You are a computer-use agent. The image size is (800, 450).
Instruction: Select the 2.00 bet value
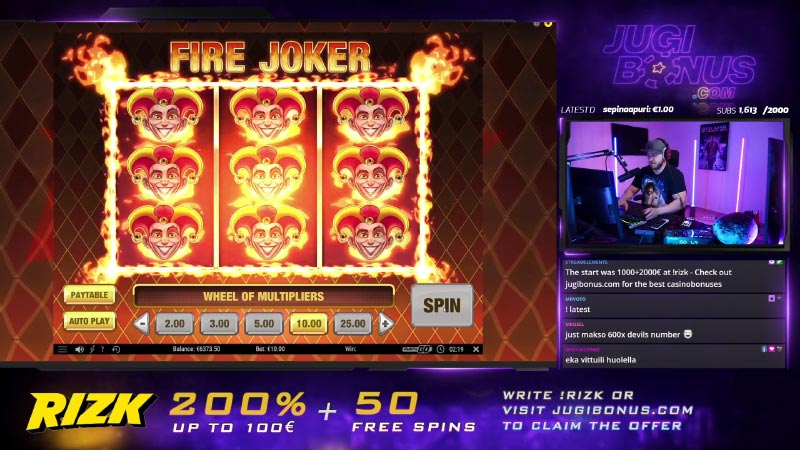[174, 323]
